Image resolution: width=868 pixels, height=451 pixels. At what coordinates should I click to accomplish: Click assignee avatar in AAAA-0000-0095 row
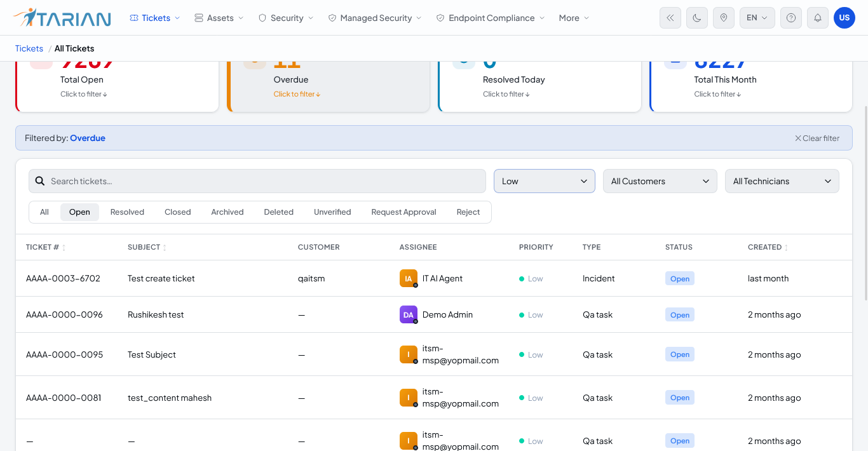[409, 354]
